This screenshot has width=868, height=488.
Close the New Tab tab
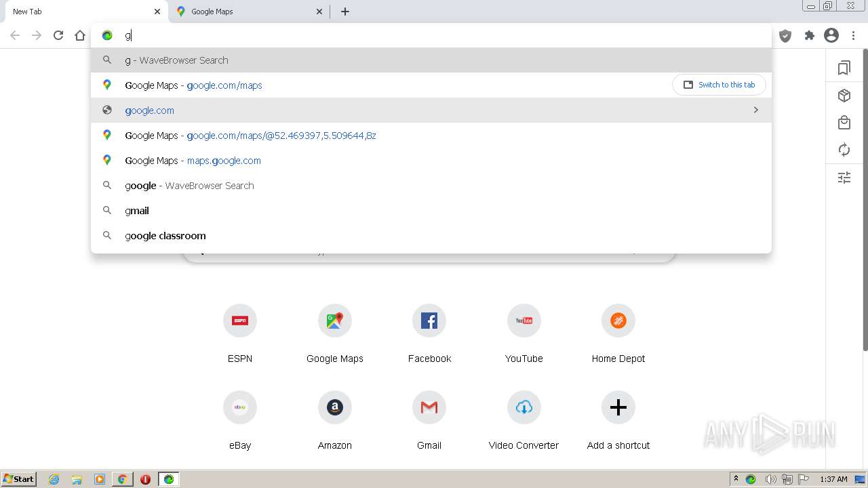tap(157, 12)
